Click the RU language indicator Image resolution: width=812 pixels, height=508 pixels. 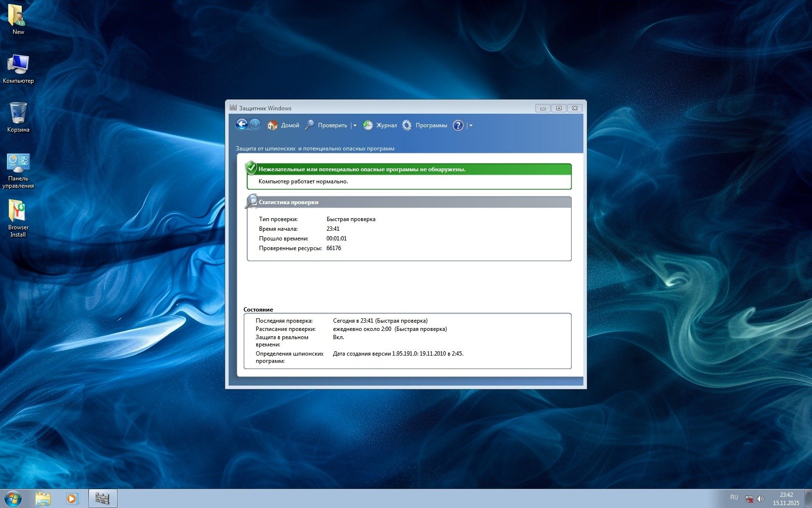pos(734,497)
